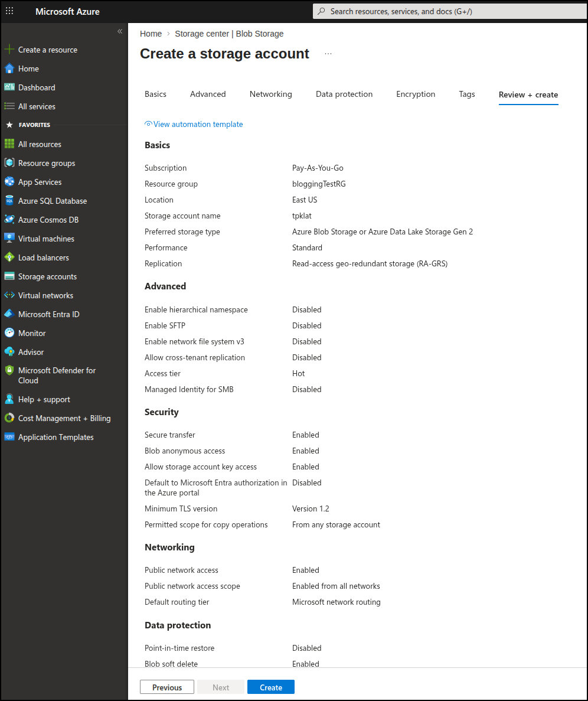The image size is (588, 701).
Task: Click the Previous button
Action: tap(167, 687)
